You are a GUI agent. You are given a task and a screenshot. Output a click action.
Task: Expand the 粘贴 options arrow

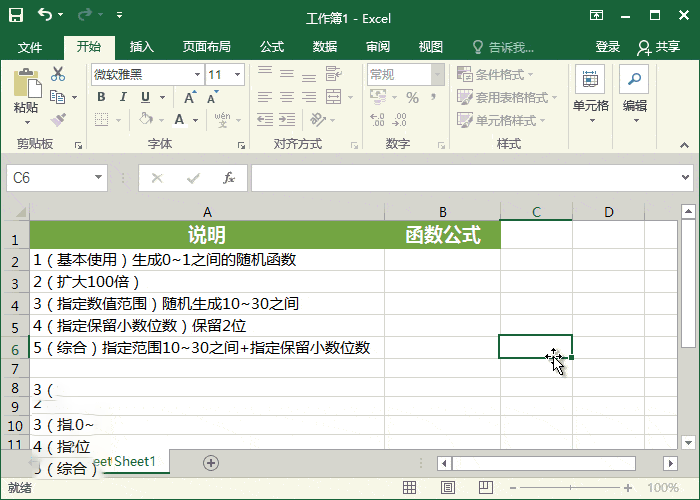27,122
